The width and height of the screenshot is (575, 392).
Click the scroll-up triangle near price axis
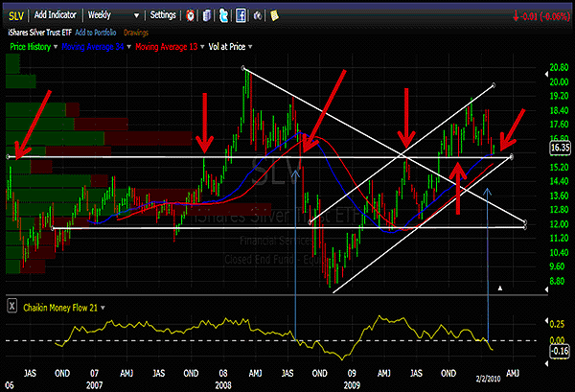pos(500,288)
